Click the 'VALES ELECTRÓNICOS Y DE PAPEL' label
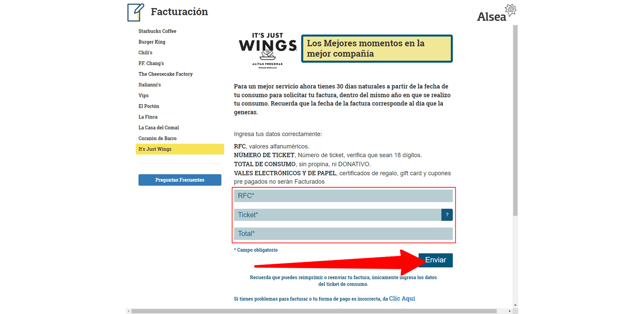Image resolution: width=644 pixels, height=314 pixels. (x=285, y=173)
